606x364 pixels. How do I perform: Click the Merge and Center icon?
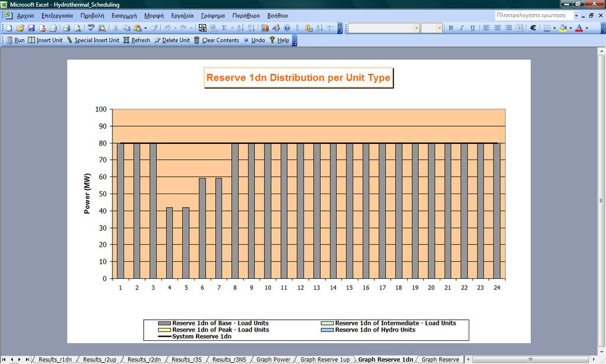point(520,28)
